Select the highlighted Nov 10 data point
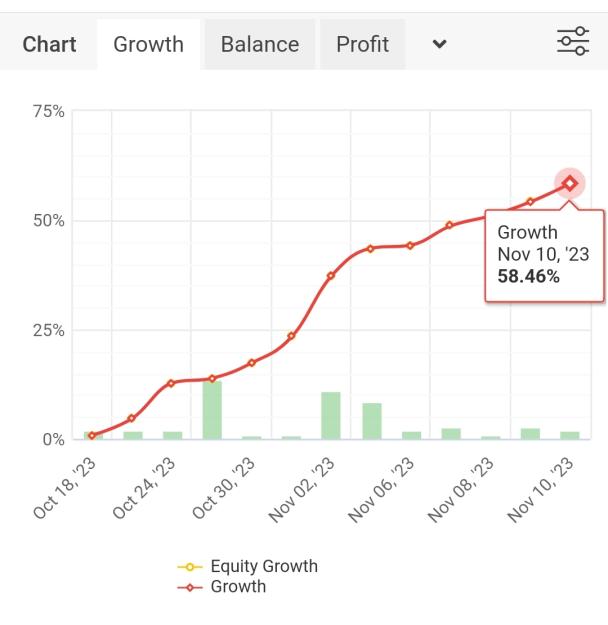Image resolution: width=608 pixels, height=625 pixels. coord(570,183)
